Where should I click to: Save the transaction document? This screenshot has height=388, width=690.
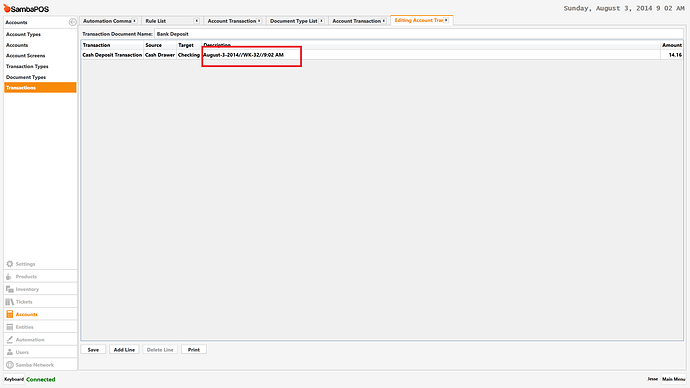tap(93, 350)
